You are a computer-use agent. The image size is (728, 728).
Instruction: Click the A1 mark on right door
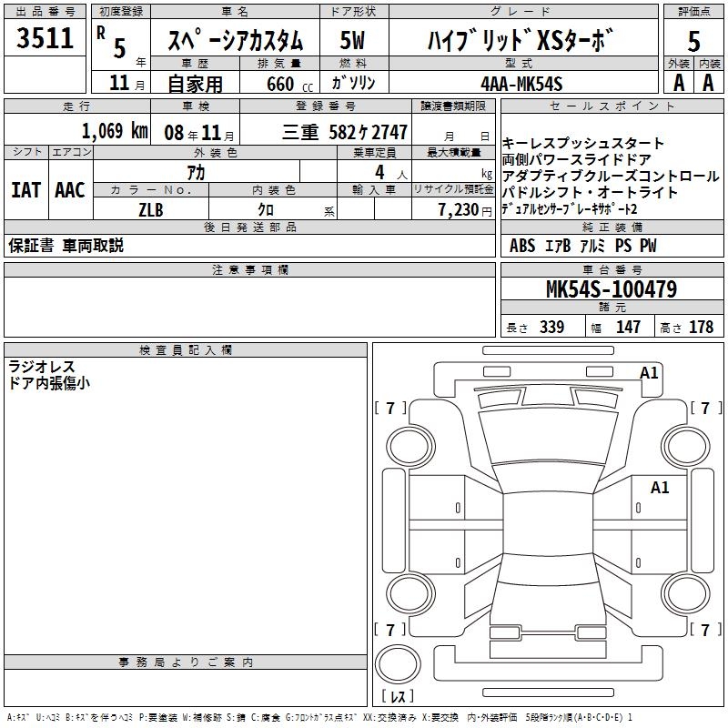click(x=660, y=488)
